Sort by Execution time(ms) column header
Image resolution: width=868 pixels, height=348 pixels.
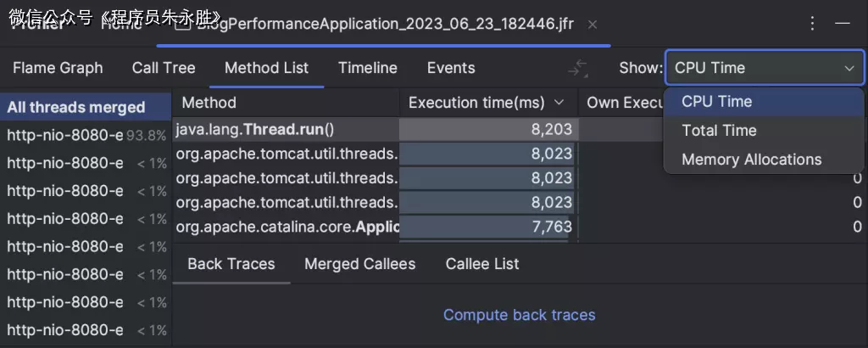point(486,103)
